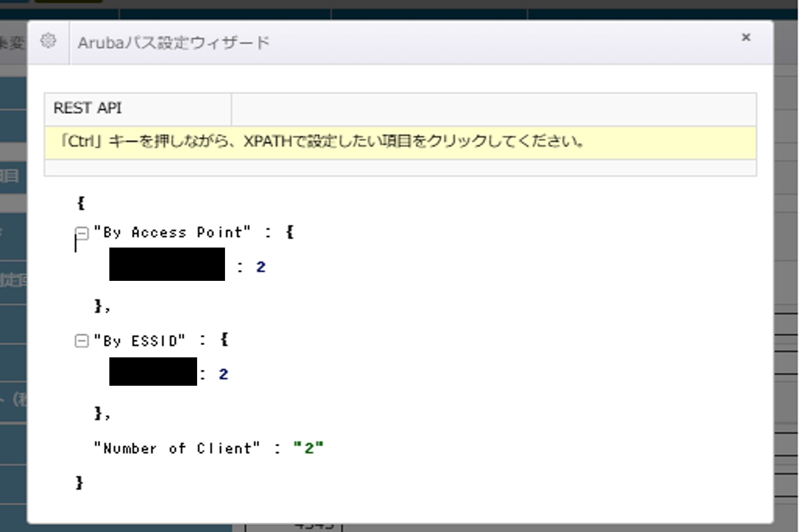
Task: Click the yellow Ctrl key instruction banner
Action: point(400,142)
